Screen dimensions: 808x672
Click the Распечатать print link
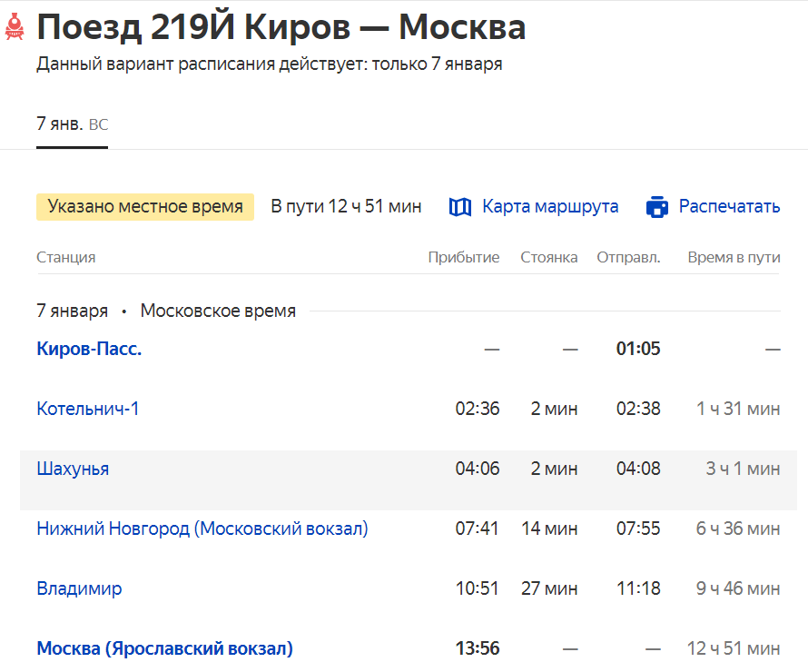pos(729,207)
